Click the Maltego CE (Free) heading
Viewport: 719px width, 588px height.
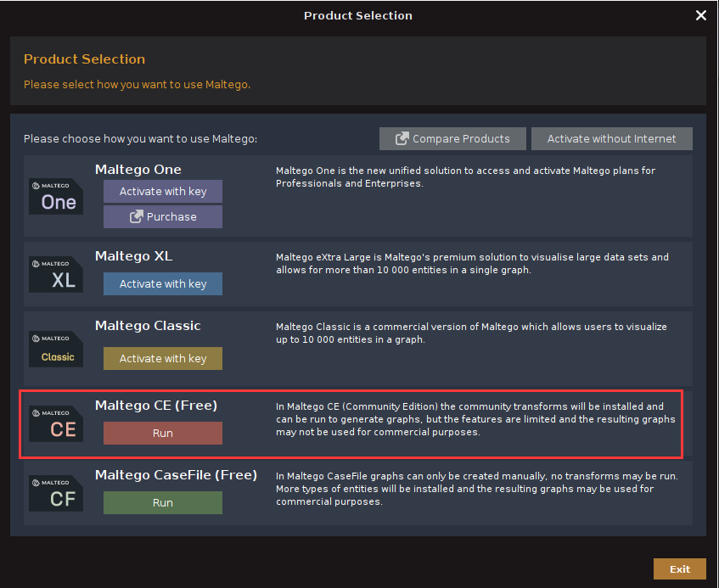coord(156,406)
